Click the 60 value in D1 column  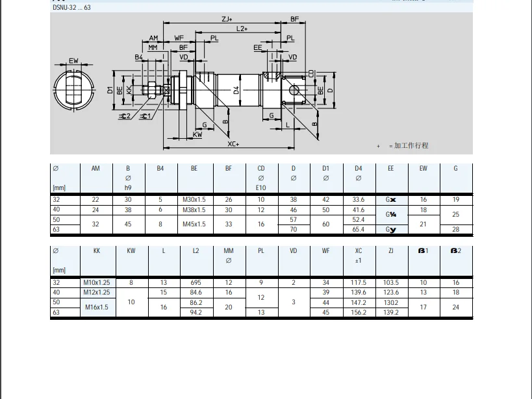pos(325,224)
